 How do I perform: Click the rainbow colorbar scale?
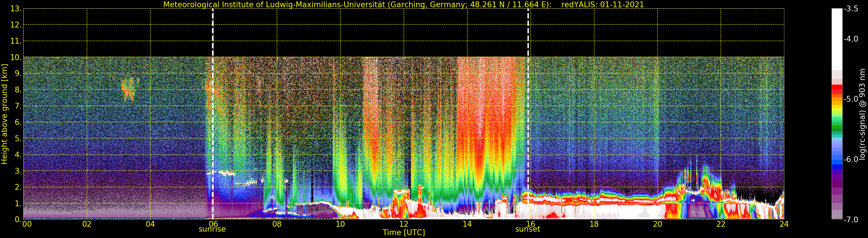click(x=837, y=114)
